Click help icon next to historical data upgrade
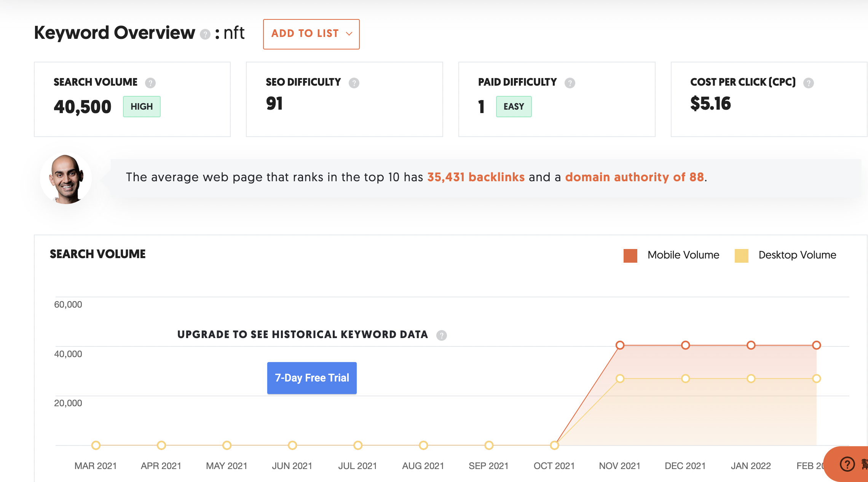 click(442, 335)
